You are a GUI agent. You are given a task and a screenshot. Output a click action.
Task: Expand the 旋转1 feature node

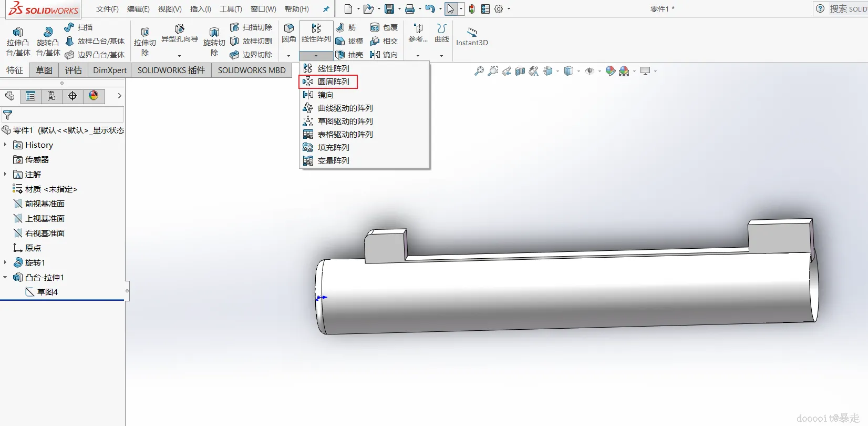(x=5, y=262)
